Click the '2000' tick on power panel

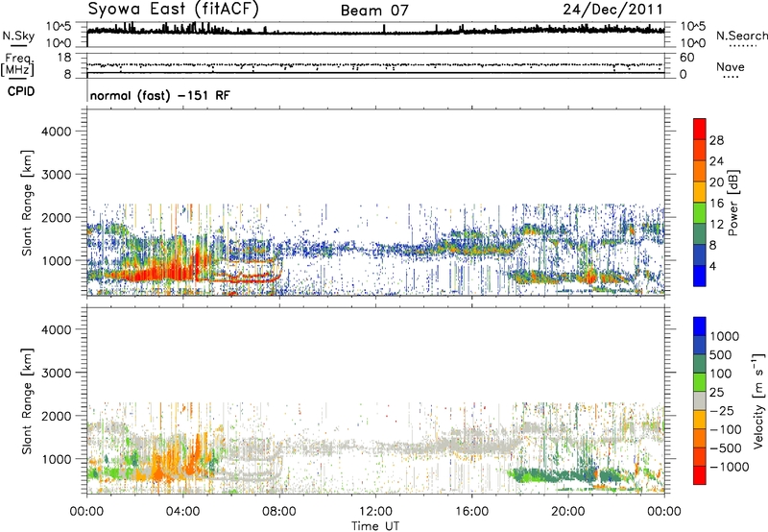pyautogui.click(x=57, y=217)
